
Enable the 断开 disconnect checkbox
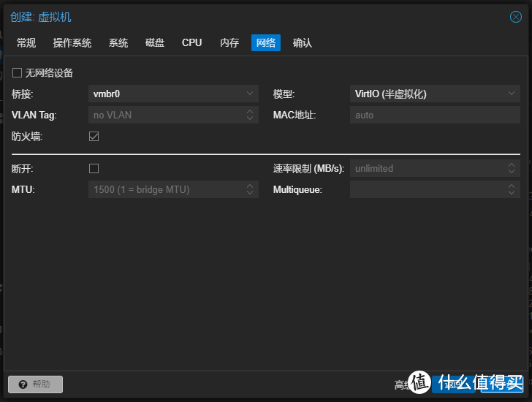point(94,168)
